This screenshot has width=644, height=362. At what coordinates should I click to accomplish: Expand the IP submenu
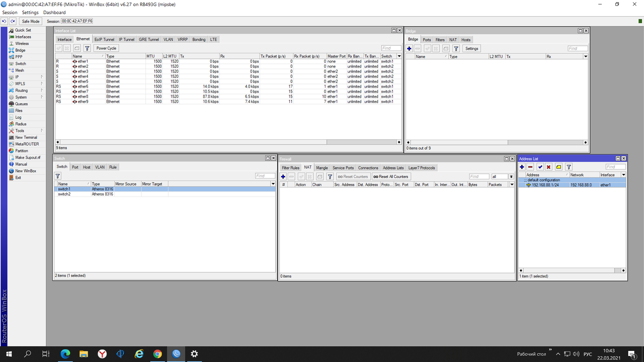pos(27,77)
